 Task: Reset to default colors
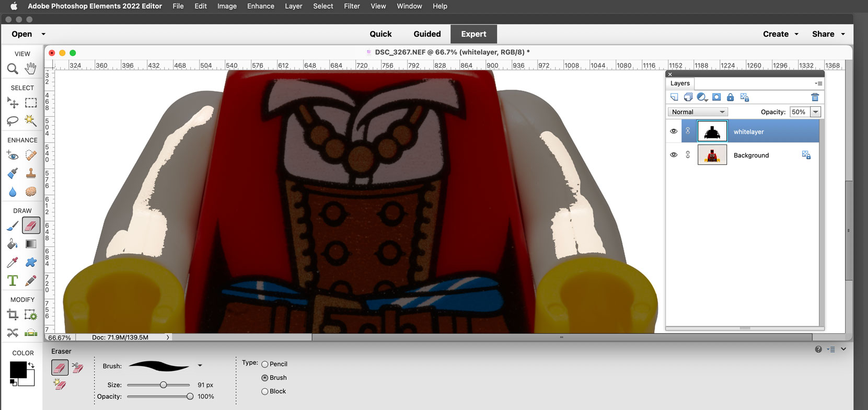[x=14, y=383]
